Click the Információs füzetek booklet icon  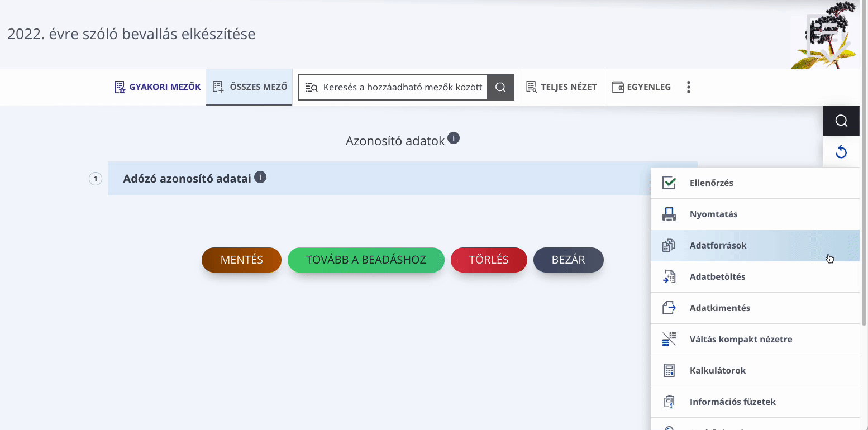[x=669, y=402]
